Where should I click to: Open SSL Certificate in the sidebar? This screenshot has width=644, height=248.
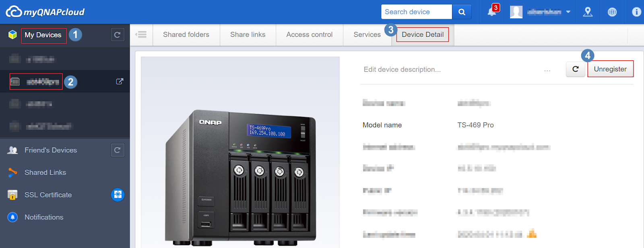[48, 195]
